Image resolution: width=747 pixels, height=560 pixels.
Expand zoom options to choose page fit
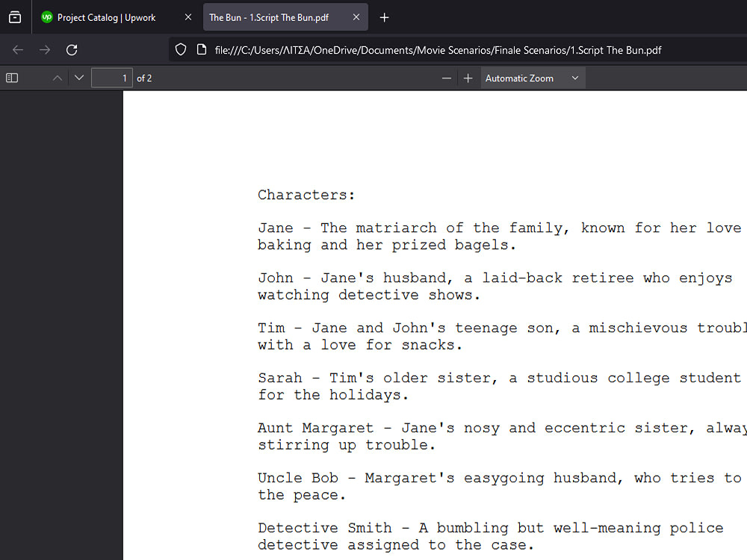coord(574,77)
